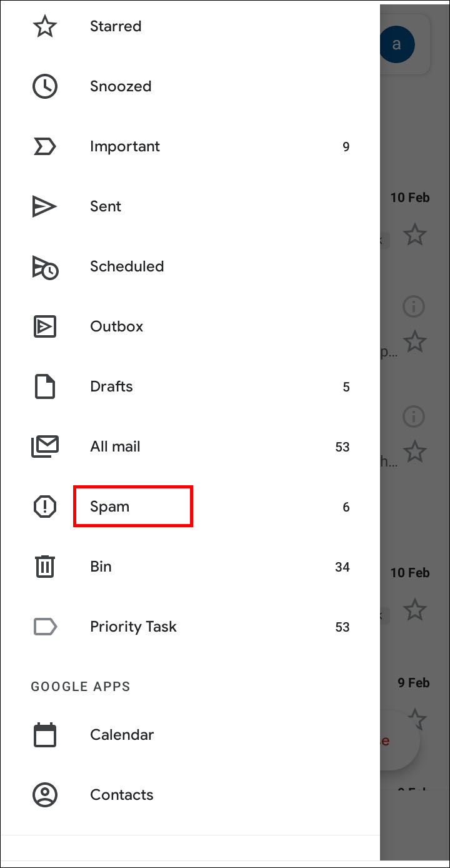Select the All mail menu entry

click(x=115, y=447)
